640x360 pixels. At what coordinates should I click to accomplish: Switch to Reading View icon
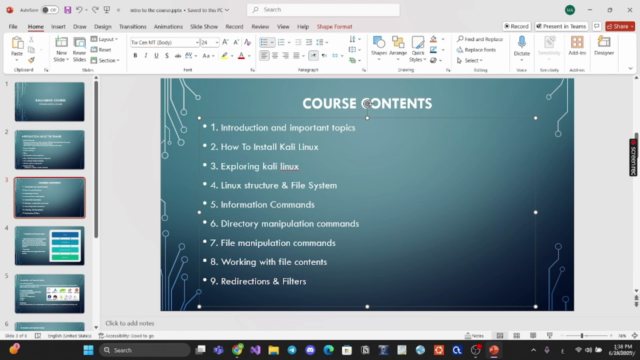(x=533, y=336)
